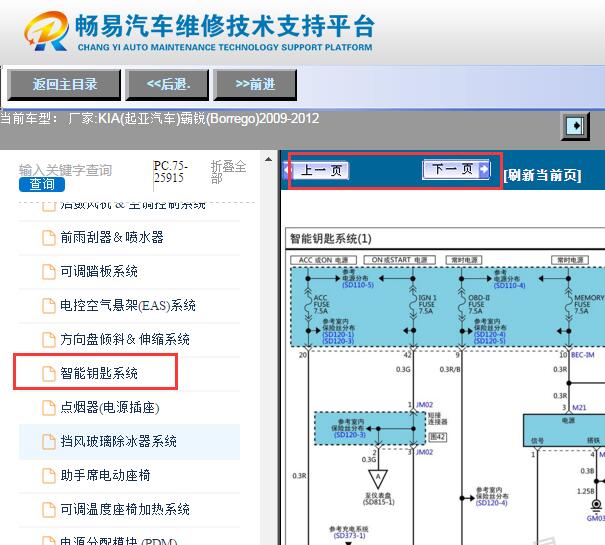Screen dimensions: 605x545
Task: Click the 畅易 platform logo icon
Action: pyautogui.click(x=47, y=31)
